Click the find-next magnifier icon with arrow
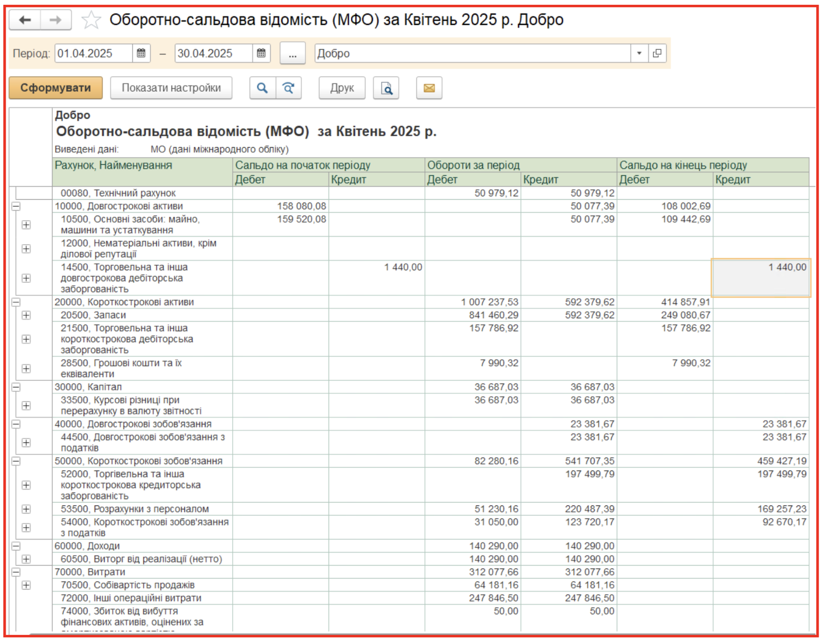The height and width of the screenshot is (644, 823). point(289,88)
